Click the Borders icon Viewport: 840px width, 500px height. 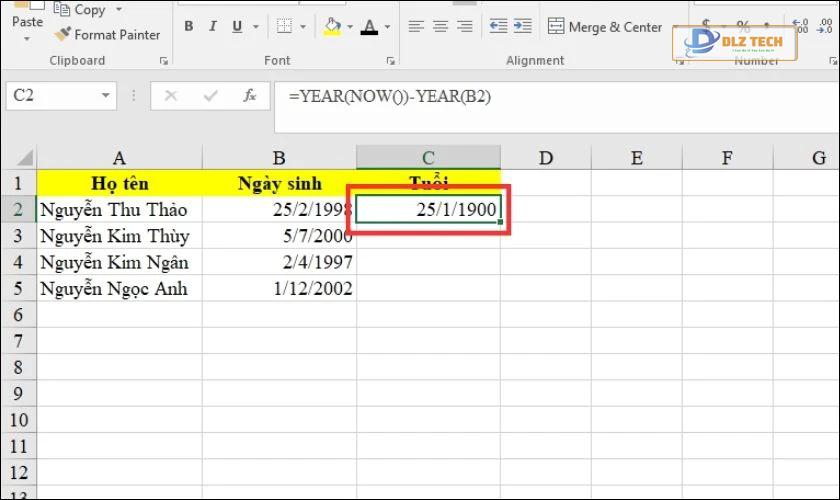pyautogui.click(x=284, y=26)
